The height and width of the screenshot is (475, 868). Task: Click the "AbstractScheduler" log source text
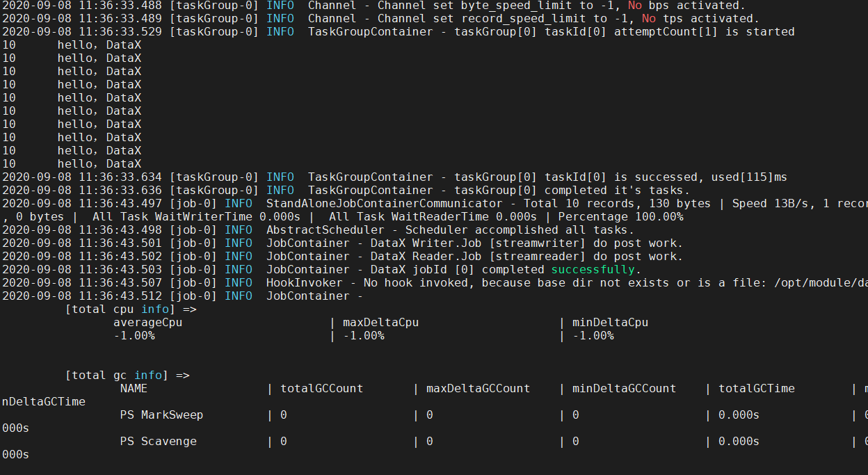325,230
